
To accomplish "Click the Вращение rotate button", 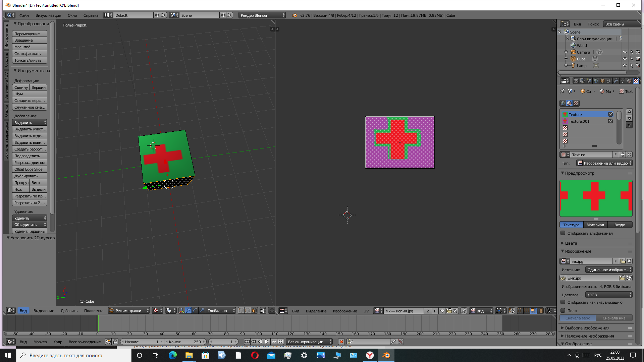I will click(30, 40).
